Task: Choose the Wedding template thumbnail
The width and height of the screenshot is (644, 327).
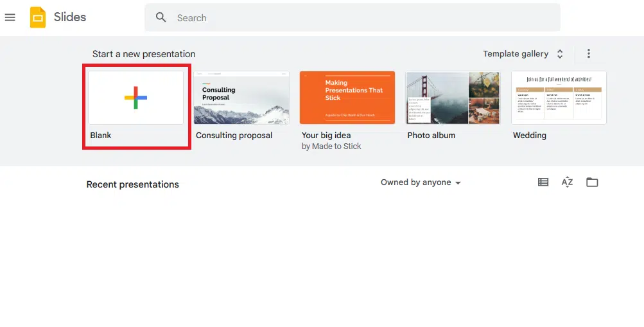Action: coord(559,98)
